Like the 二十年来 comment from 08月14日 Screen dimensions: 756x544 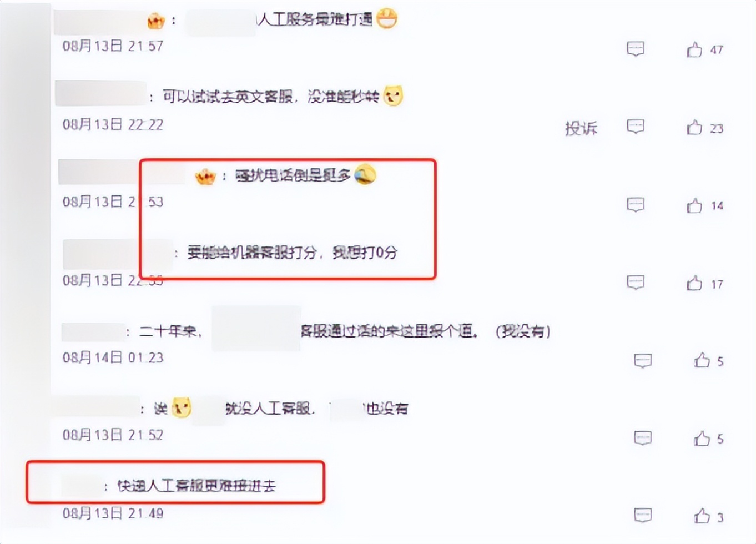tap(702, 361)
